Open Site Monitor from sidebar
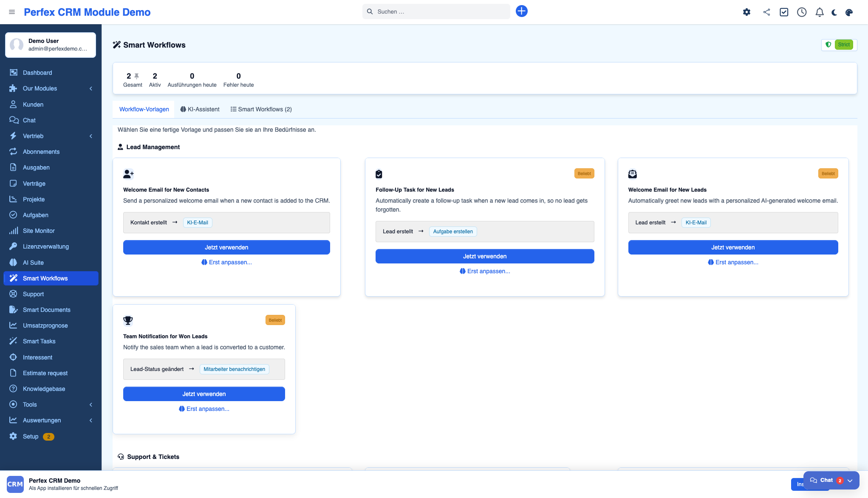Screen dimensions: 868x498 coord(39,231)
